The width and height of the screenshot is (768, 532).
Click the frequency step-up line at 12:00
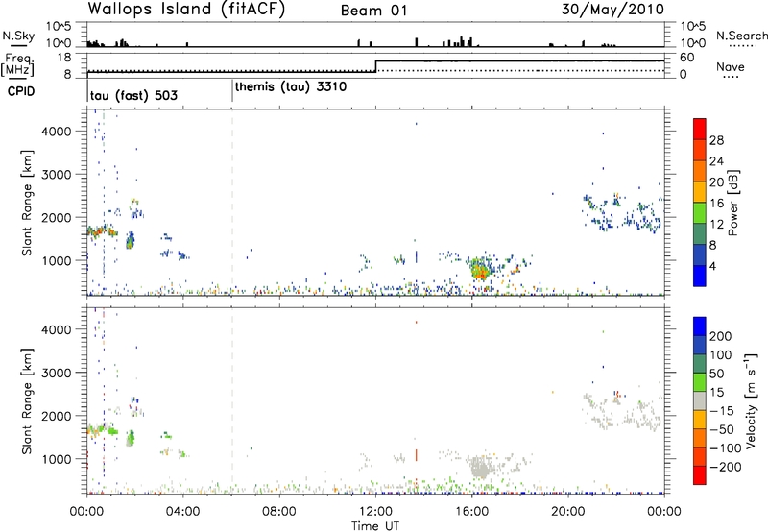tap(375, 66)
